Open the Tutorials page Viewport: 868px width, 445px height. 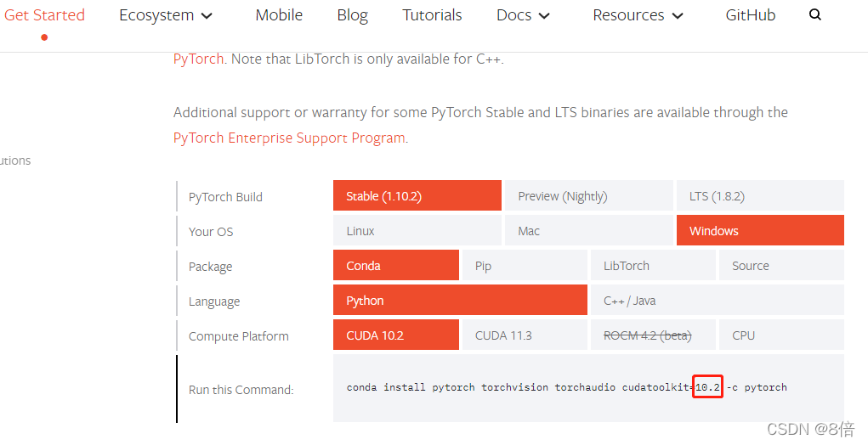point(432,15)
